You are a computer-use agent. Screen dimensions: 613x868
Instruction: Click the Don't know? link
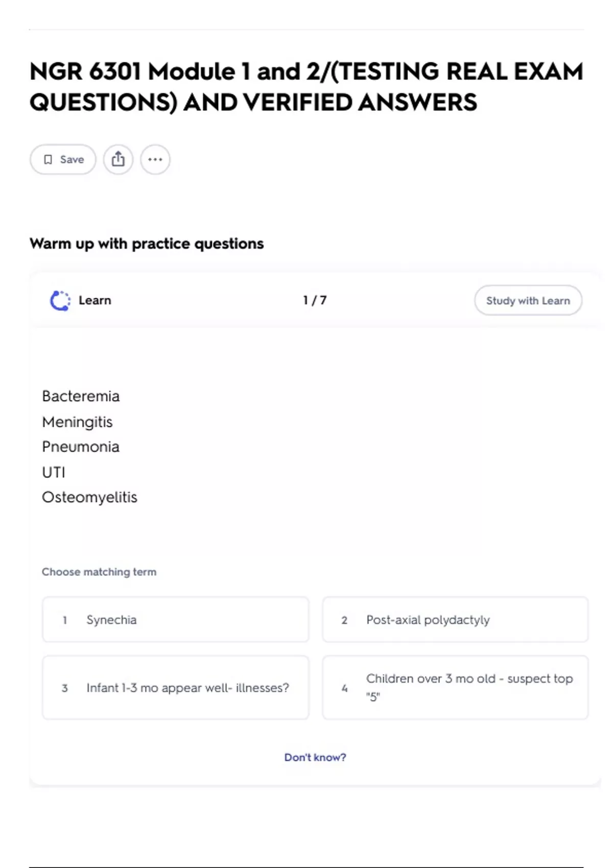(x=315, y=757)
